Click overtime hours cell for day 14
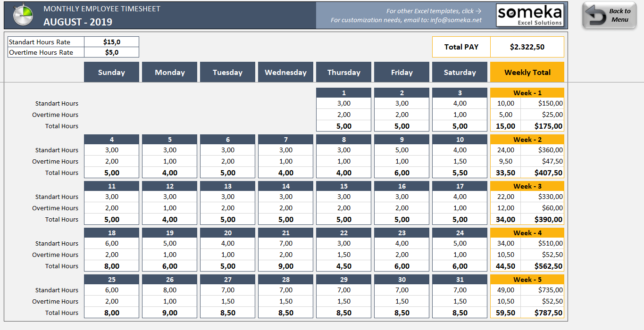This screenshot has height=330, width=644. [285, 208]
